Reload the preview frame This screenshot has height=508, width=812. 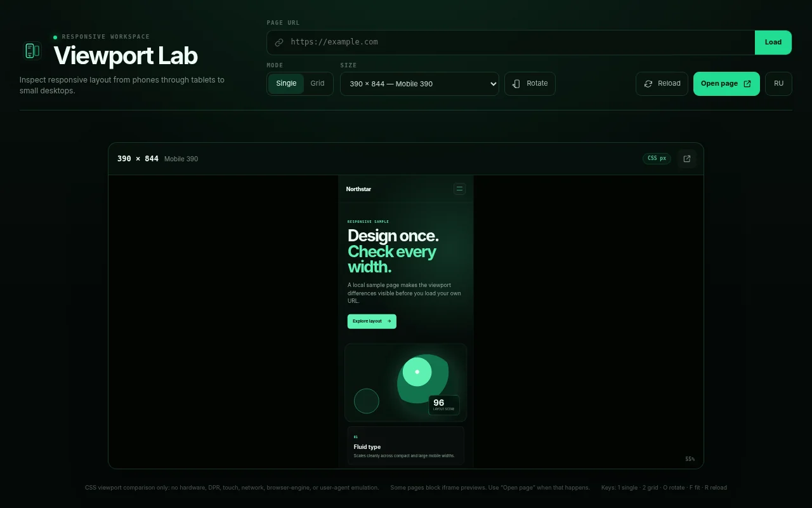662,84
